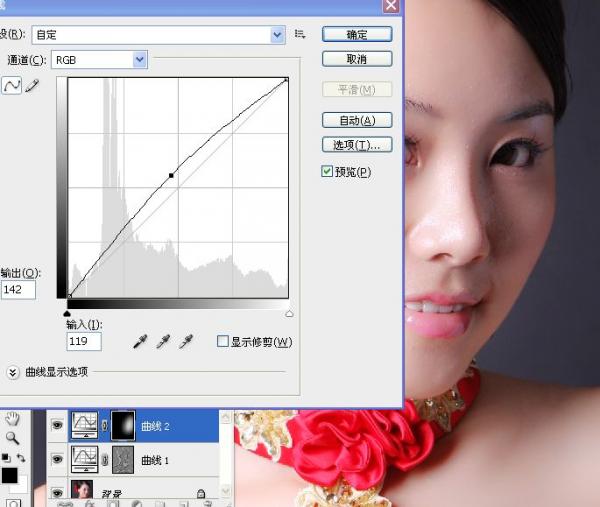Screen dimensions: 600x507
Task: Pick the white point eyedropper
Action: point(185,342)
